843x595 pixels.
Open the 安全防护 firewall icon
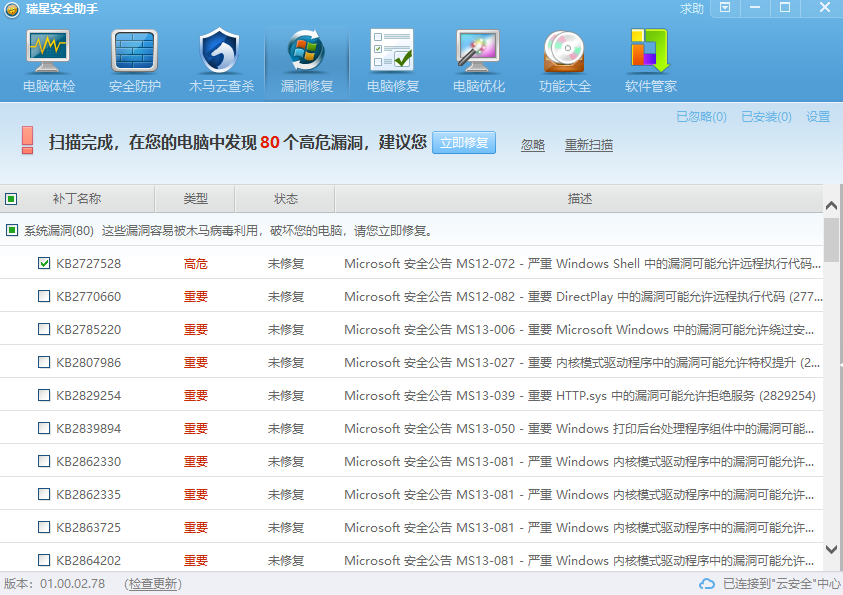[x=134, y=50]
